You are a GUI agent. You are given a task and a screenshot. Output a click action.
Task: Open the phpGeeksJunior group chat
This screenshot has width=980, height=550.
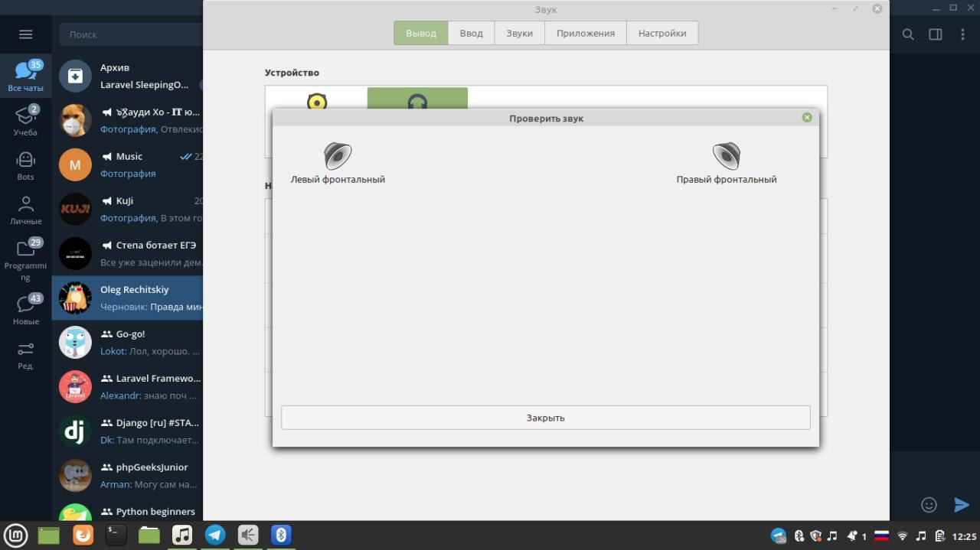[x=127, y=475]
